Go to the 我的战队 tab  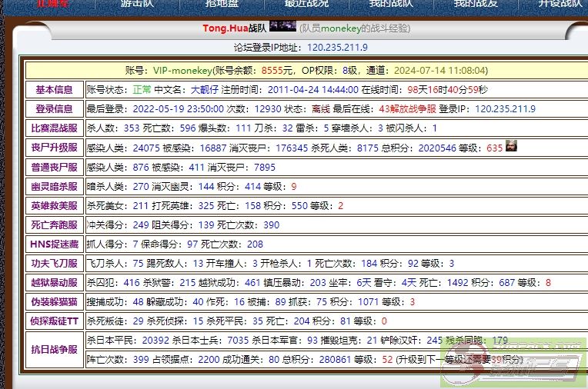[390, 4]
